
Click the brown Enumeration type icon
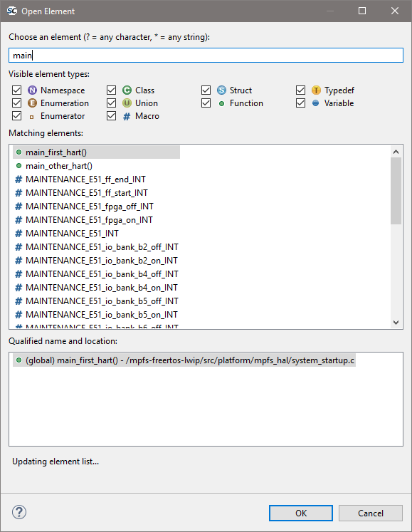tap(32, 103)
